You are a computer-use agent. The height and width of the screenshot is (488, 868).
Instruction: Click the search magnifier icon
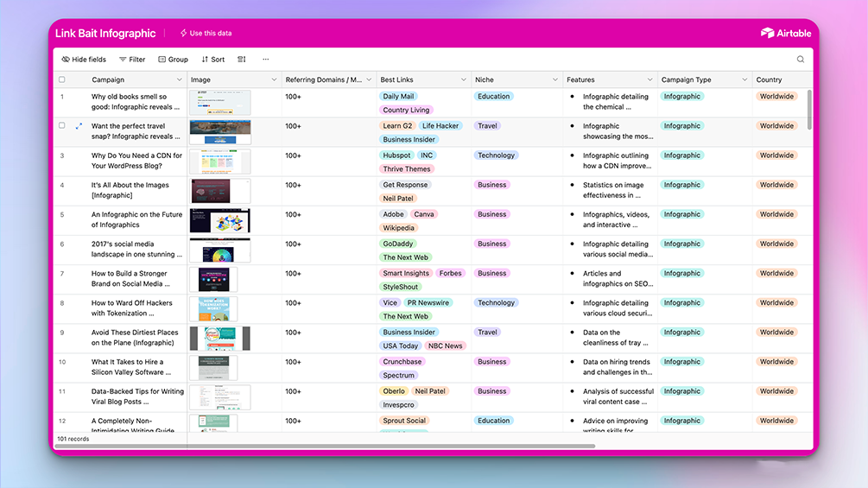click(x=800, y=60)
